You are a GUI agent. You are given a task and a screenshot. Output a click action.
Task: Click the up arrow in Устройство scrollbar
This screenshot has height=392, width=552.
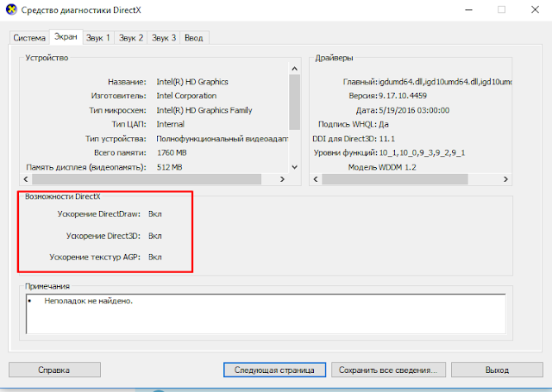pyautogui.click(x=295, y=69)
